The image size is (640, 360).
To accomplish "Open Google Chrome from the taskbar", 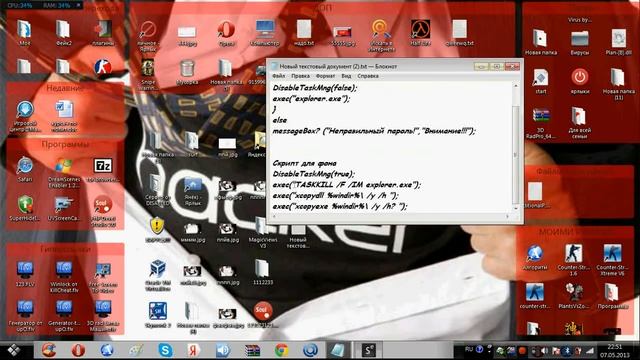I will 281,350.
